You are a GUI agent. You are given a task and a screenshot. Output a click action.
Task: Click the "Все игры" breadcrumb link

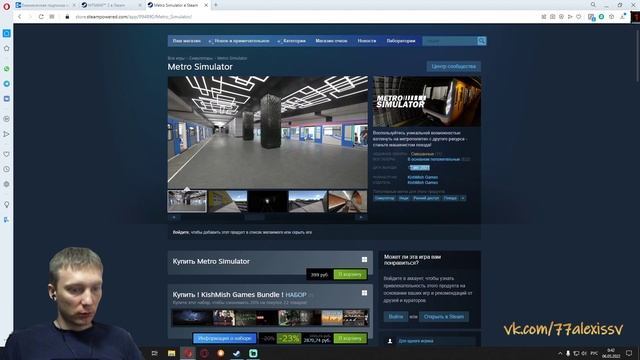pyautogui.click(x=176, y=58)
